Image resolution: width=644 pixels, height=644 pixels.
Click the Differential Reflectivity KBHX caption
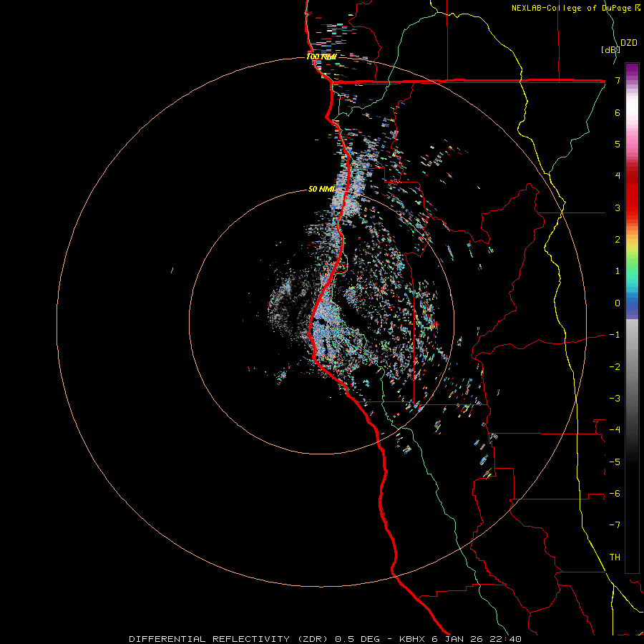click(x=326, y=639)
